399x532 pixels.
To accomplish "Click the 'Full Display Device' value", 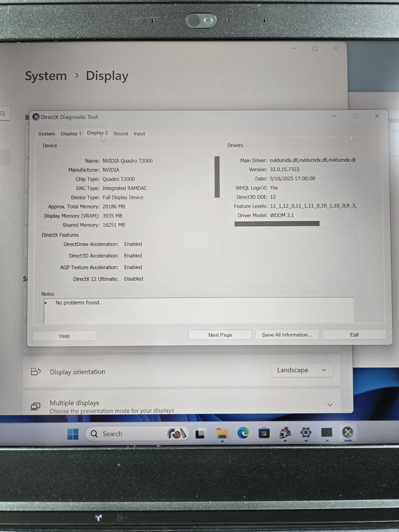I will click(123, 198).
